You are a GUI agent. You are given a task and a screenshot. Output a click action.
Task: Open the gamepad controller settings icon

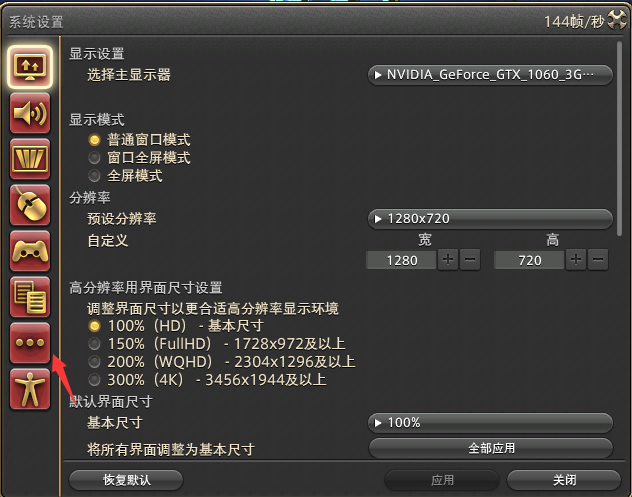[x=30, y=251]
